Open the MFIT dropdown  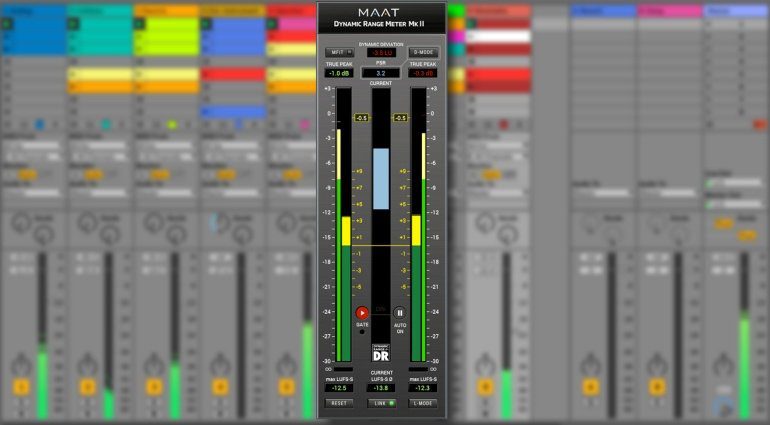pos(339,52)
